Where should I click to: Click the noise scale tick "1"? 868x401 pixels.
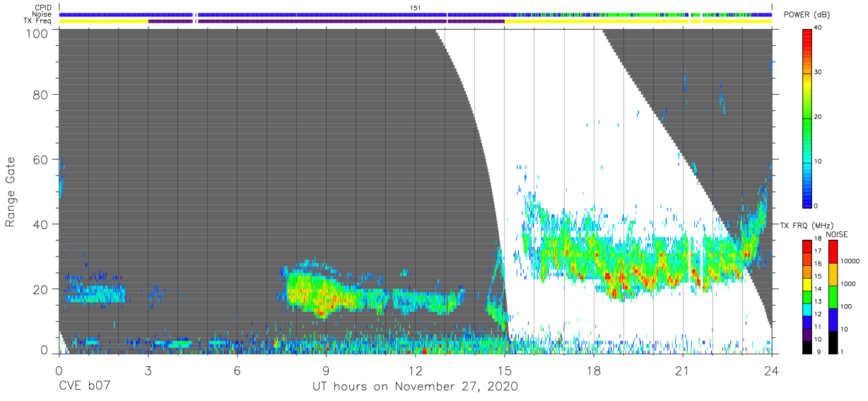843,352
